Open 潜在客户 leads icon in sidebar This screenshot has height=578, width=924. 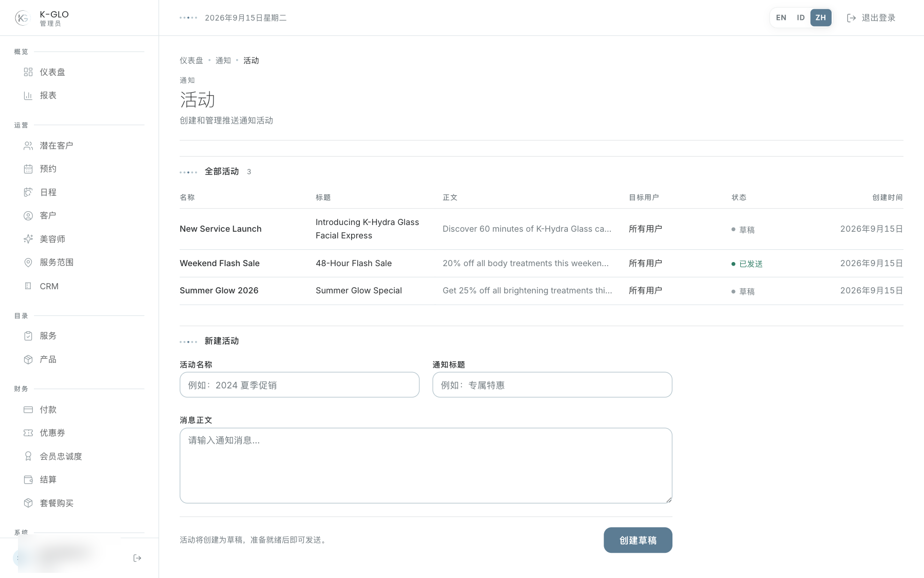coord(28,146)
